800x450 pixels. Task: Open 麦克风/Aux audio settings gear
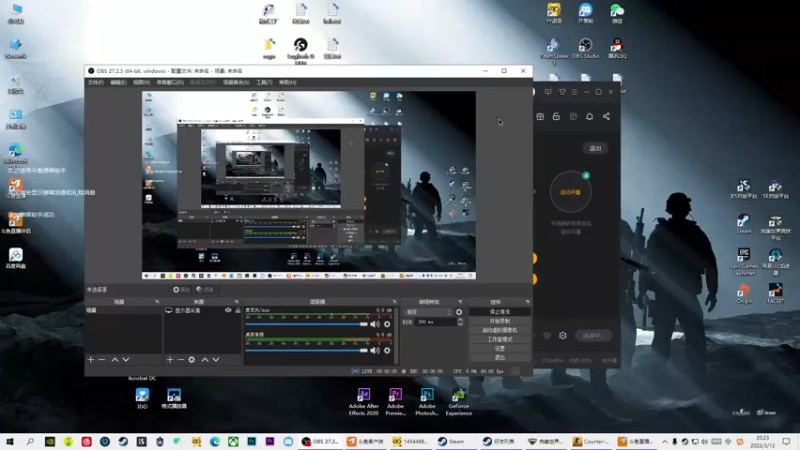point(387,324)
